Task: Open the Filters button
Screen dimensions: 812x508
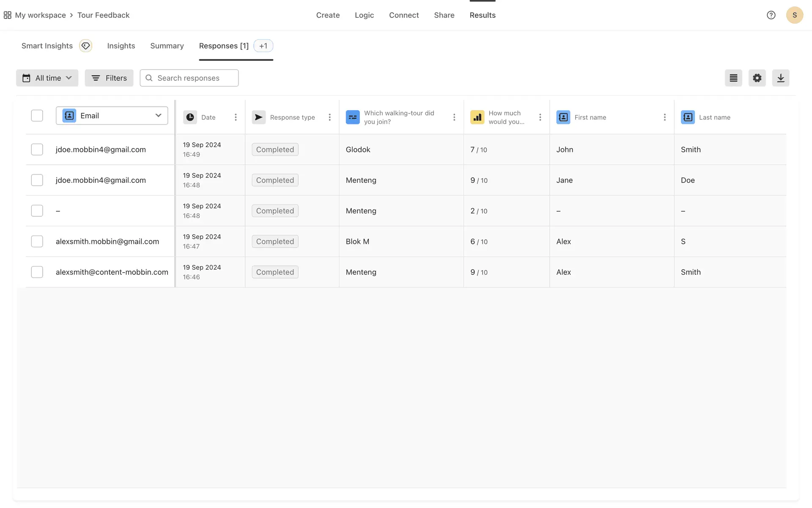Action: click(x=109, y=78)
